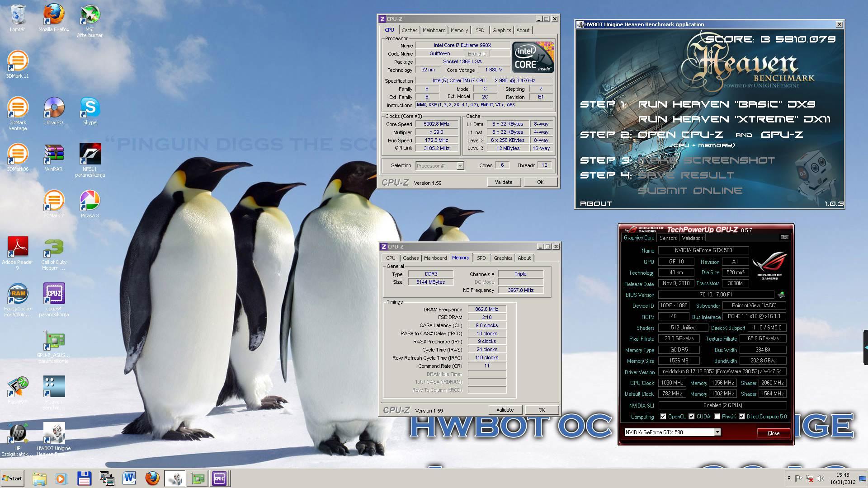Click OK in top CPU-Z window
Viewport: 868px width, 488px height.
coord(540,182)
